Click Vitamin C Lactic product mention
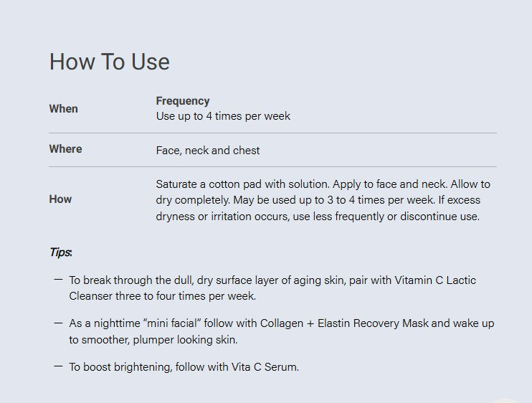 point(435,280)
